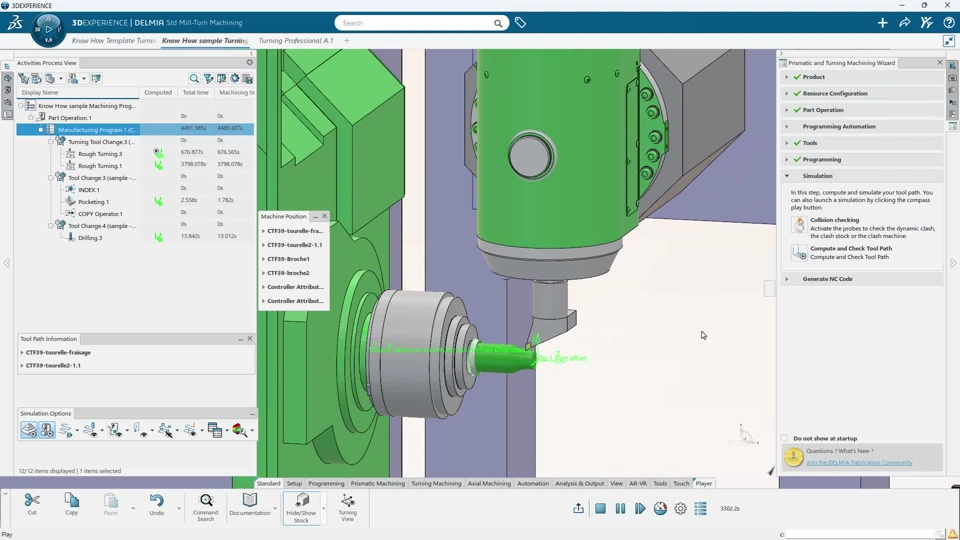Viewport: 960px width, 540px height.
Task: Click the Undo icon
Action: tap(156, 501)
